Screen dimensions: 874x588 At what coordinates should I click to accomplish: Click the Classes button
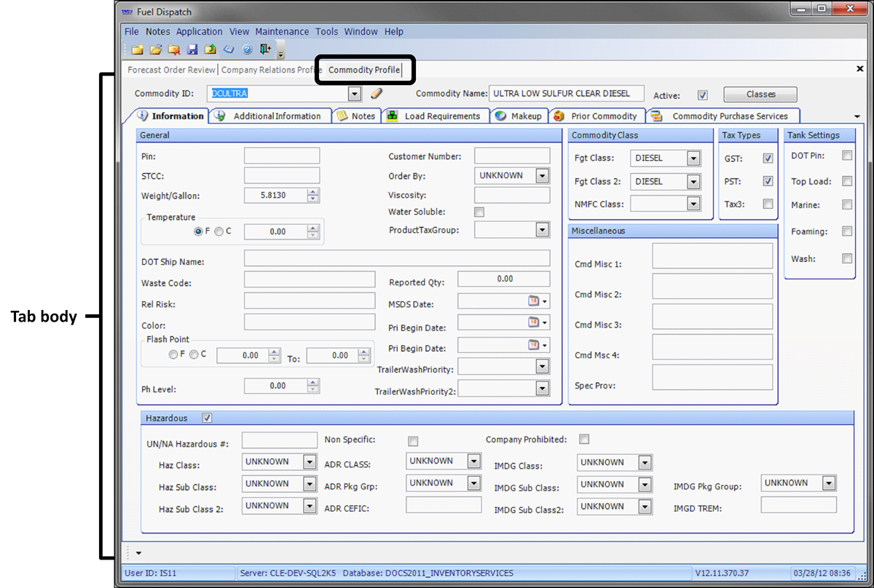tap(760, 95)
